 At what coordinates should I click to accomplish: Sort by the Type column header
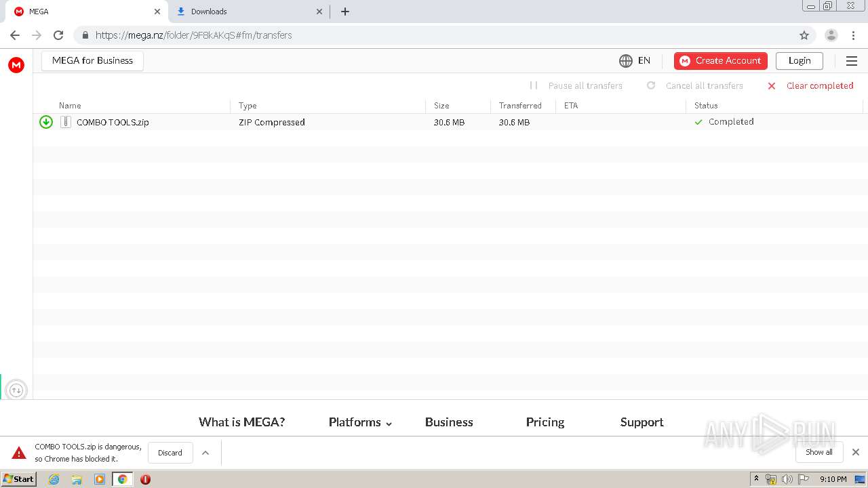[x=248, y=106]
